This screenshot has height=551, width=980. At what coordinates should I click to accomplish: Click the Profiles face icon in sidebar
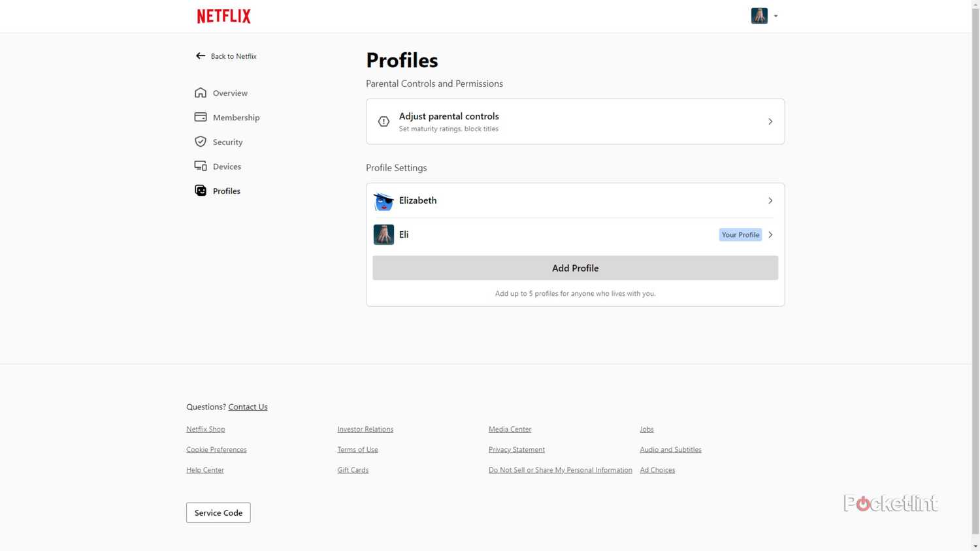201,191
